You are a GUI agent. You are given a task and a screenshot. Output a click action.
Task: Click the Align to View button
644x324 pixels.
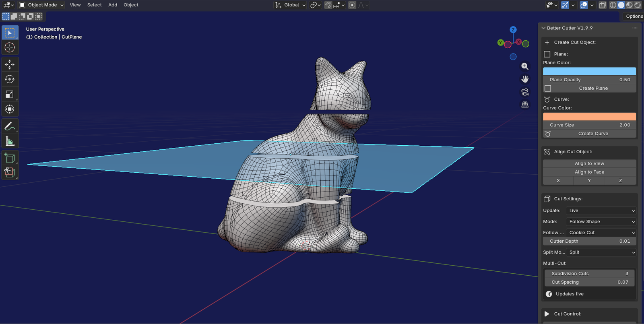point(589,163)
